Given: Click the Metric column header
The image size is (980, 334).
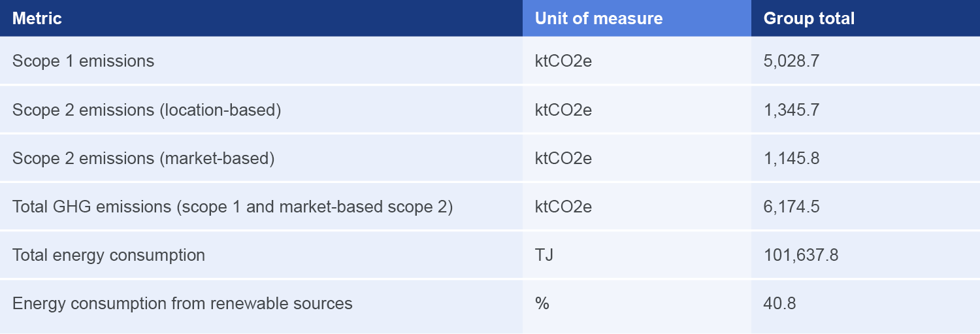Looking at the screenshot, I should pyautogui.click(x=37, y=18).
